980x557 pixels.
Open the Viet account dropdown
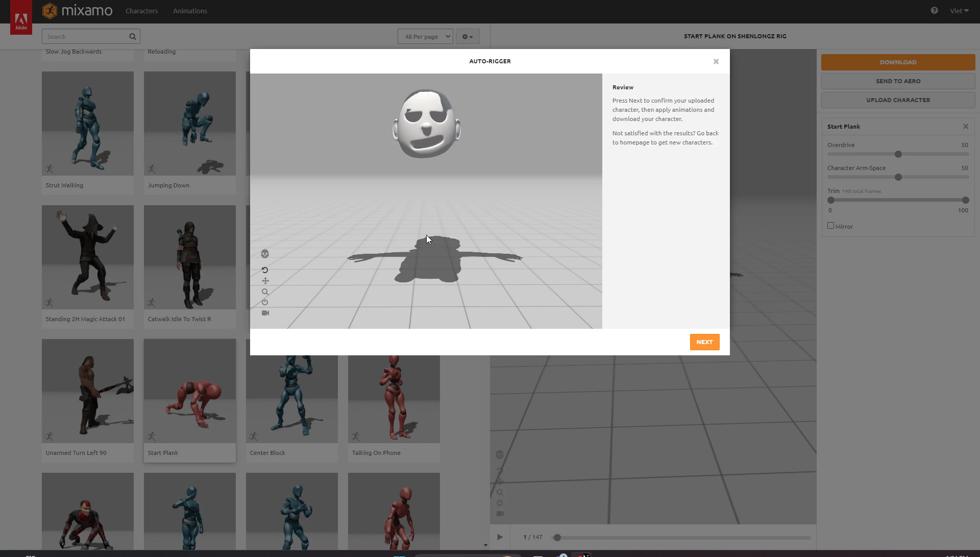pyautogui.click(x=959, y=11)
